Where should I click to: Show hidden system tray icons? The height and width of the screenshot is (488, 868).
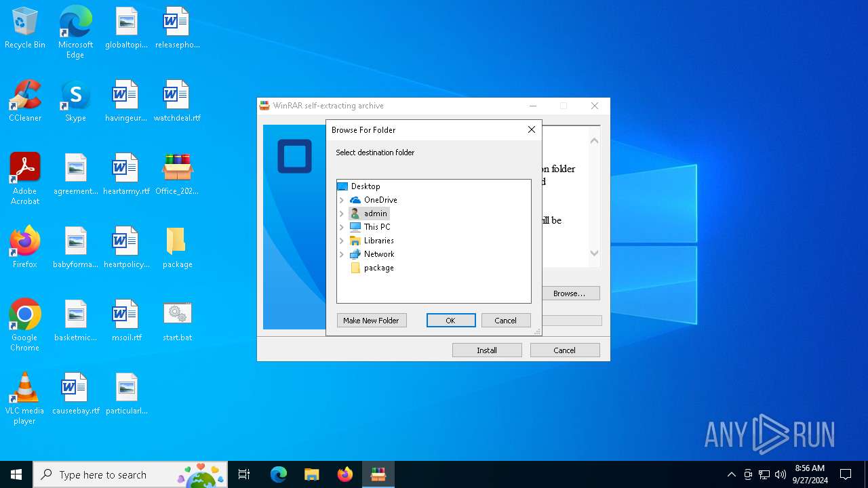pos(731,474)
